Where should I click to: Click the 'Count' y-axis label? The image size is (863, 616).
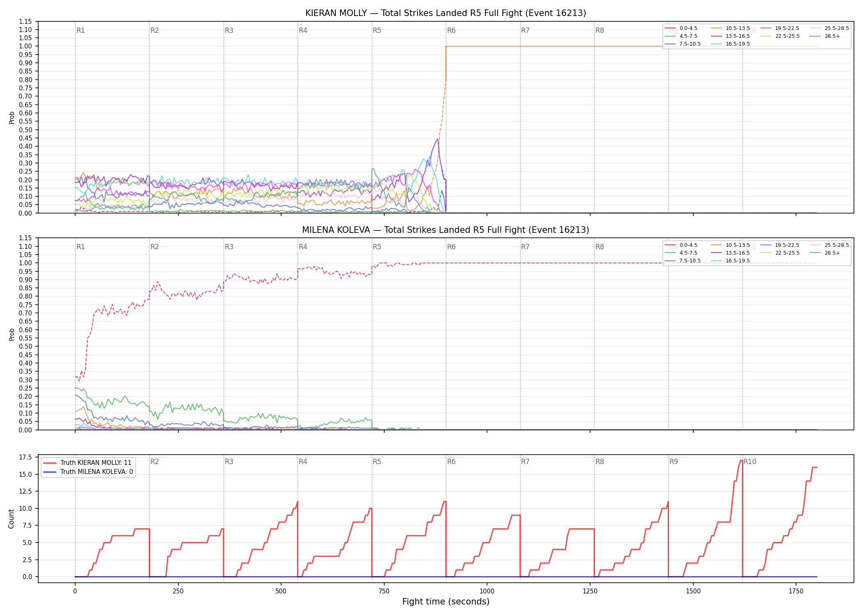[11, 519]
